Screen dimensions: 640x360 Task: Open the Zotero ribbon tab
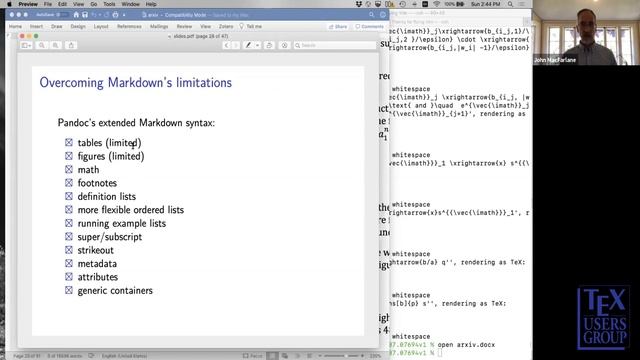tap(226, 27)
